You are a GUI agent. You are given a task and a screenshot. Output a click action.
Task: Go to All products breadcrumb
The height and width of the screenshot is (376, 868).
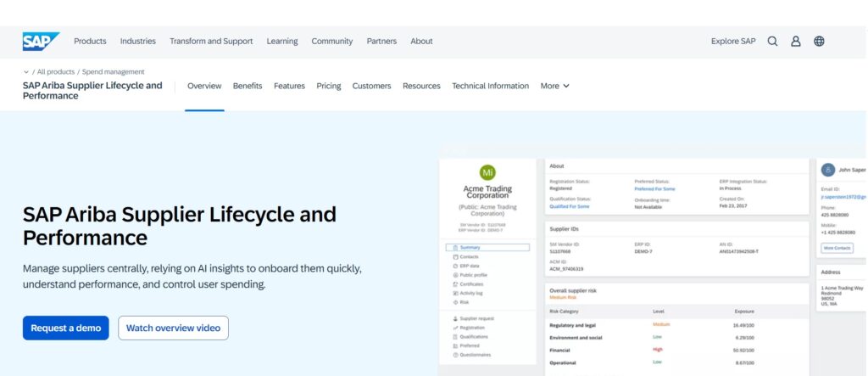click(55, 72)
